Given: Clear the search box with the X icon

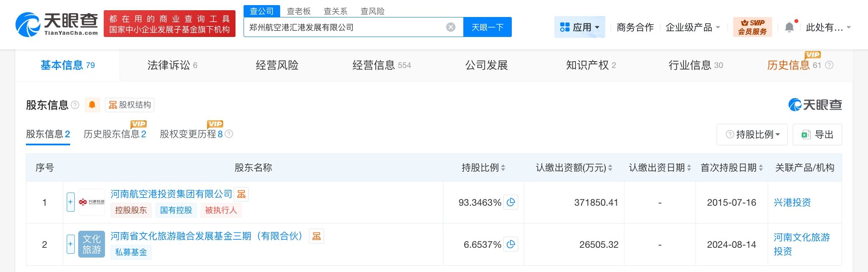Looking at the screenshot, I should coord(451,27).
